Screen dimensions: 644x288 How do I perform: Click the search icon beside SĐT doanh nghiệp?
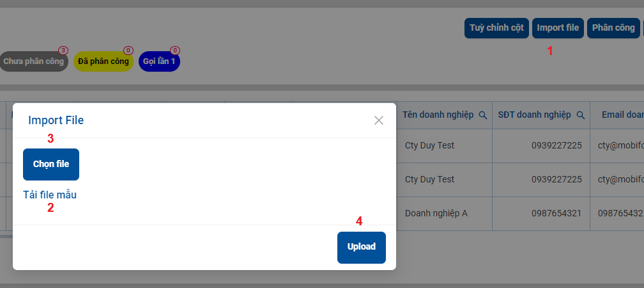pyautogui.click(x=580, y=116)
